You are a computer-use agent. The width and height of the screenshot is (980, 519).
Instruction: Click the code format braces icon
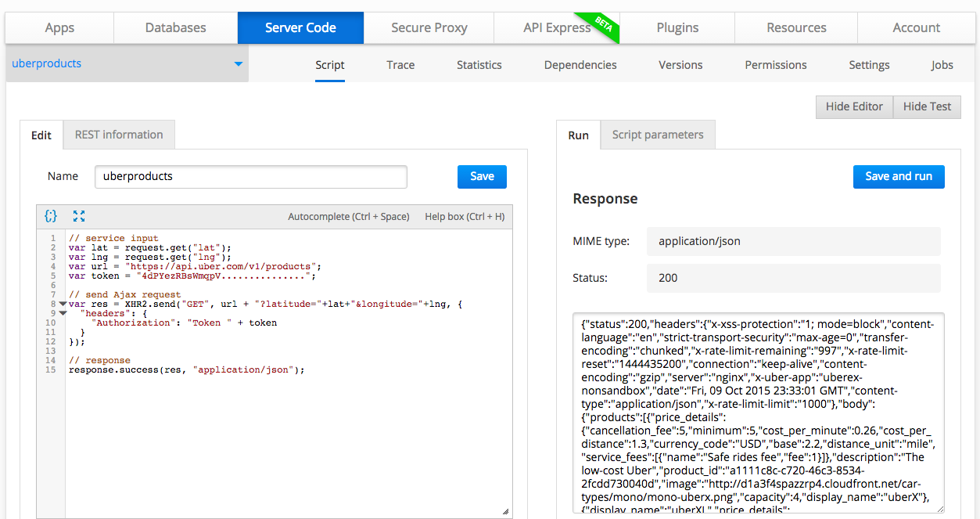pyautogui.click(x=51, y=216)
